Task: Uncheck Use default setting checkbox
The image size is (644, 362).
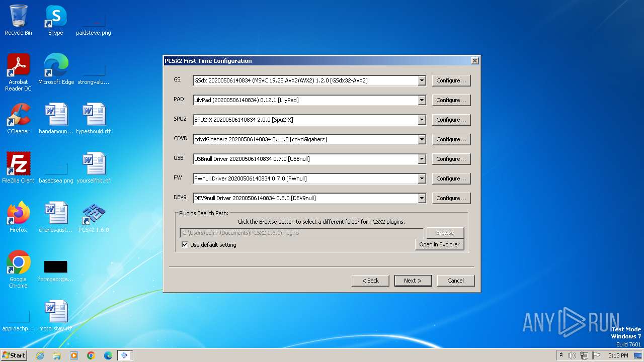Action: click(x=185, y=245)
